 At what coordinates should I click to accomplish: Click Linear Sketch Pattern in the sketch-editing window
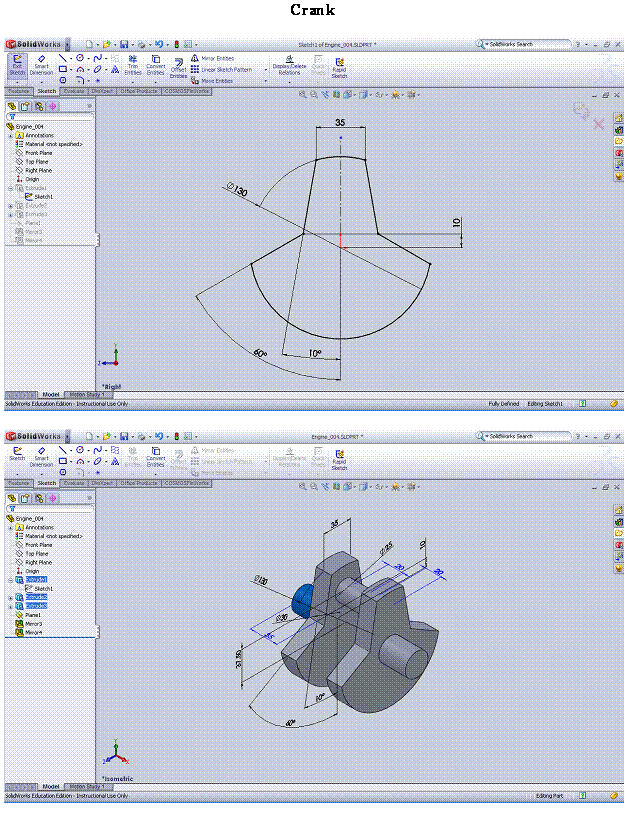click(221, 70)
